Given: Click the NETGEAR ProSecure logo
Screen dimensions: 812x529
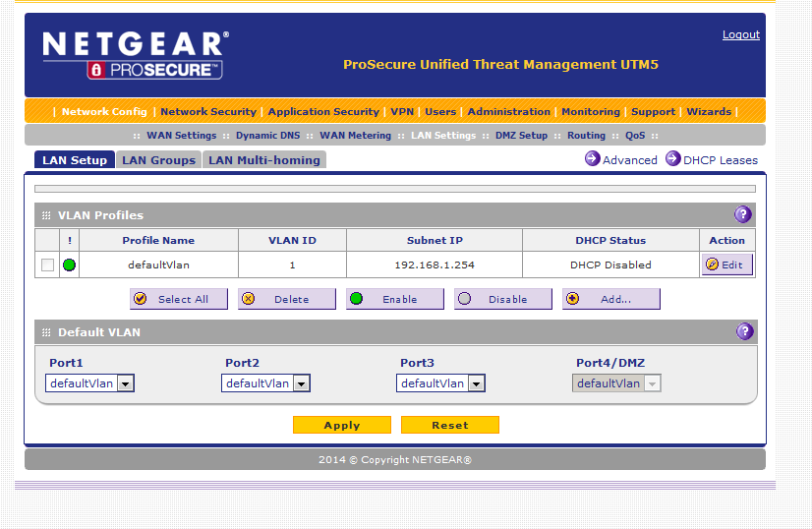Looking at the screenshot, I should point(136,55).
